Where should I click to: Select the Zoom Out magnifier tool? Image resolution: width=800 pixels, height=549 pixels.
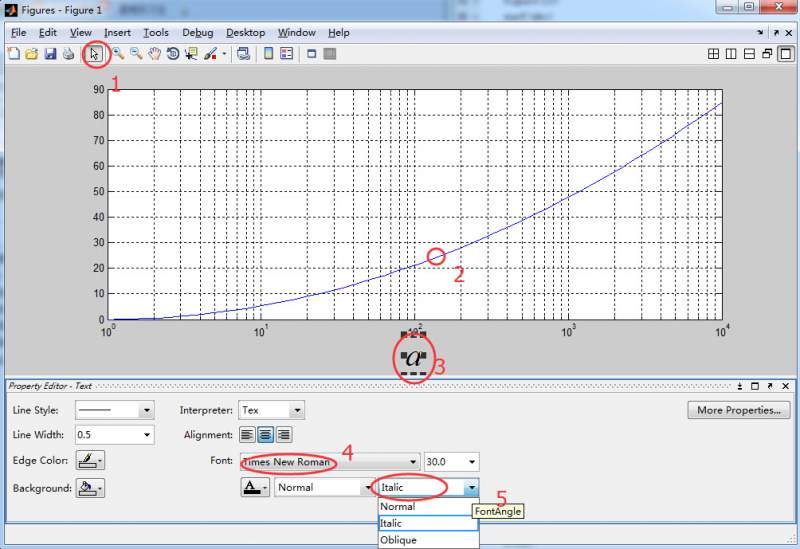coord(136,54)
